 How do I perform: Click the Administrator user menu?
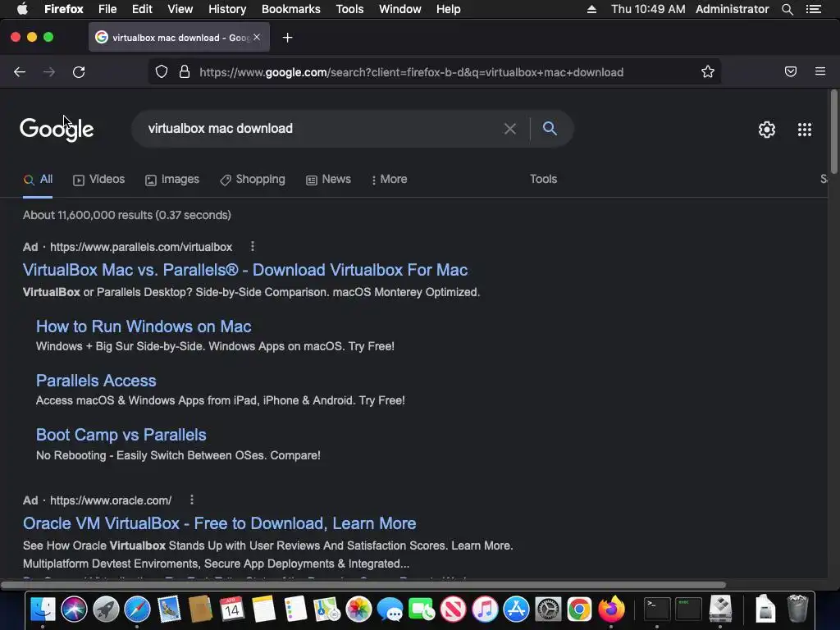point(732,9)
